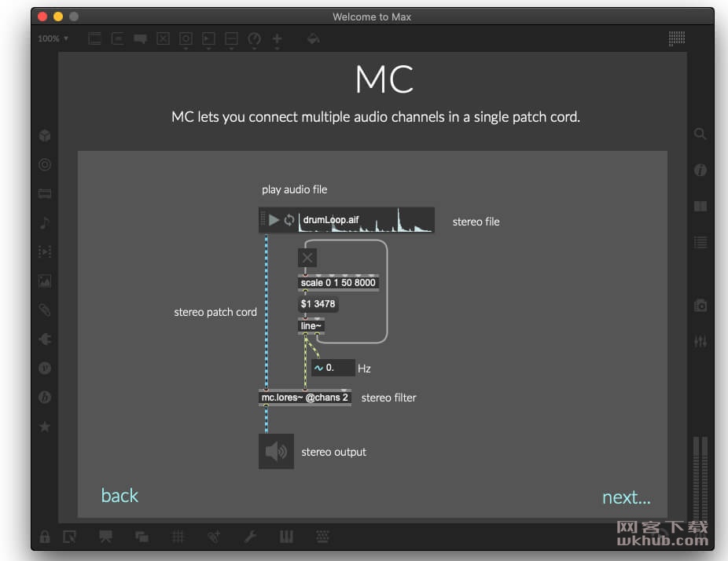This screenshot has height=561, width=728.
Task: Click the 'stereo file' comment
Action: 476,222
